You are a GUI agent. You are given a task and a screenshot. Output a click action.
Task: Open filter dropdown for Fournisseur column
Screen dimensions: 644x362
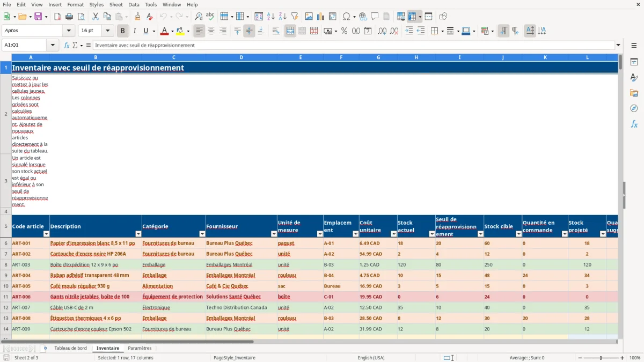273,234
